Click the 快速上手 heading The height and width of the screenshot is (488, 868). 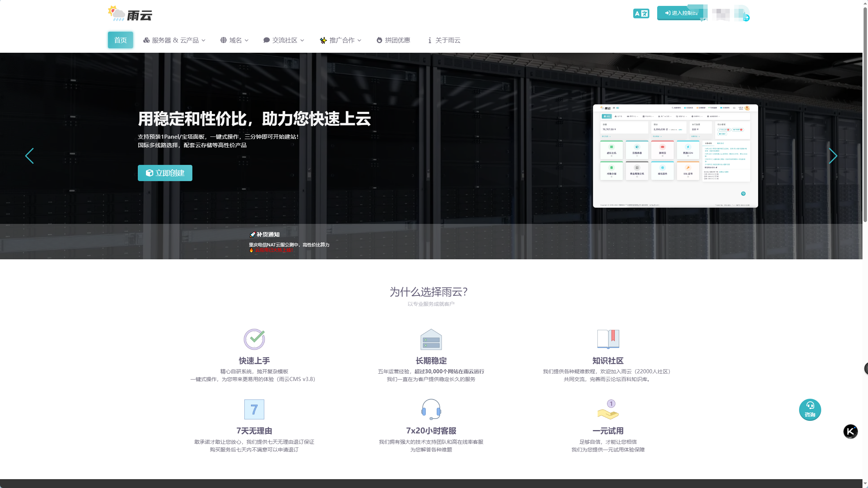tap(254, 361)
